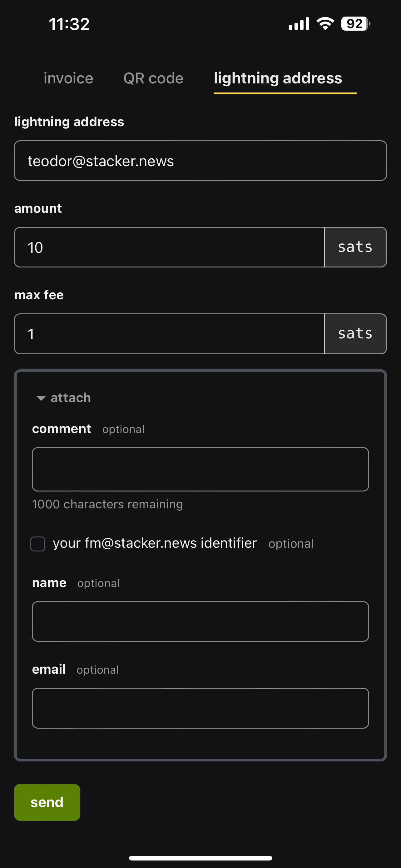401x868 pixels.
Task: Tap the Wi-Fi status icon
Action: (325, 24)
